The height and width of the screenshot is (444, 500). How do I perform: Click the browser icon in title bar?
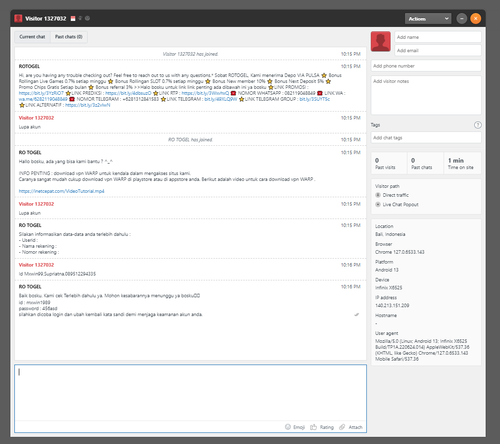87,18
